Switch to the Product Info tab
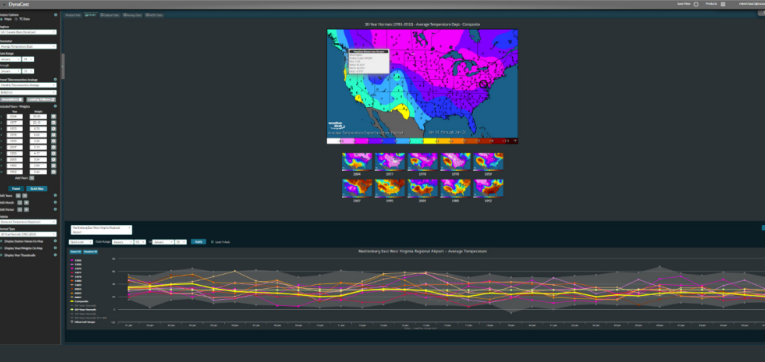The image size is (765, 362). coord(73,15)
